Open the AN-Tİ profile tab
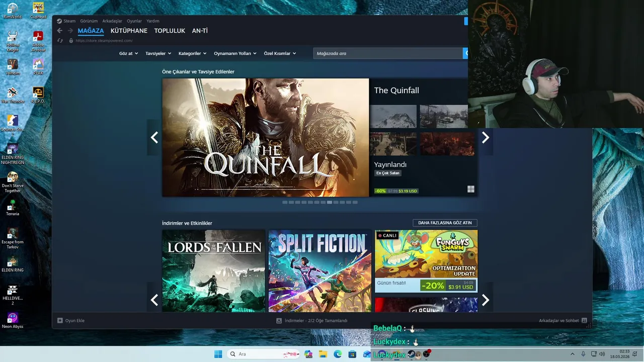The width and height of the screenshot is (644, 362). point(200,31)
